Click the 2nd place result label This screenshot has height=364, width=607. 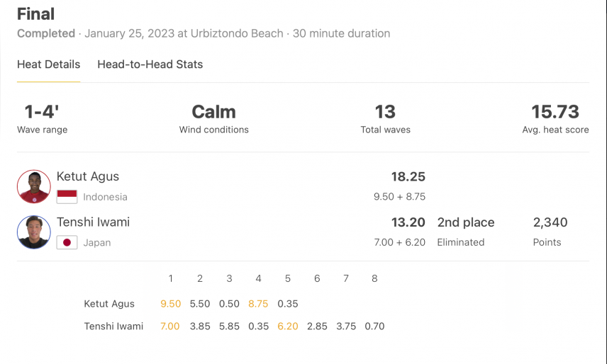click(466, 222)
